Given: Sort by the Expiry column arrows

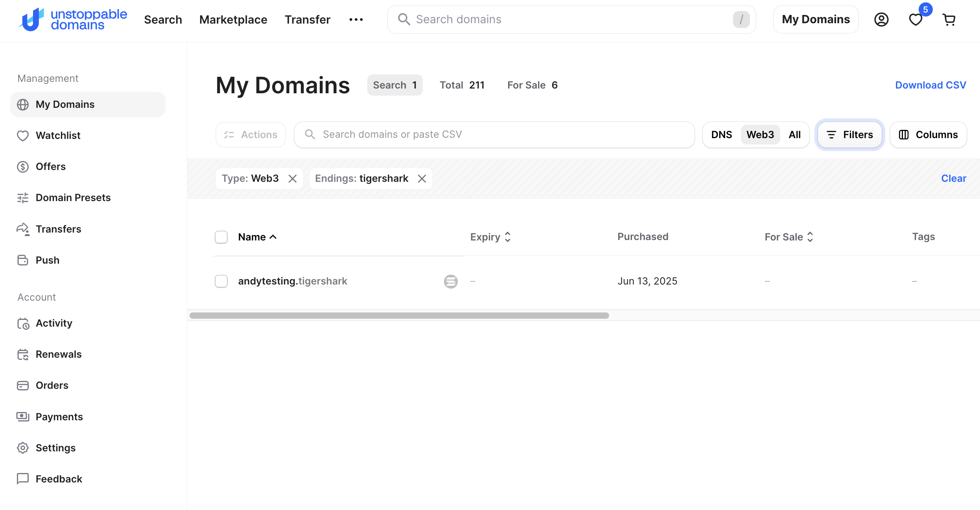Looking at the screenshot, I should coord(508,237).
